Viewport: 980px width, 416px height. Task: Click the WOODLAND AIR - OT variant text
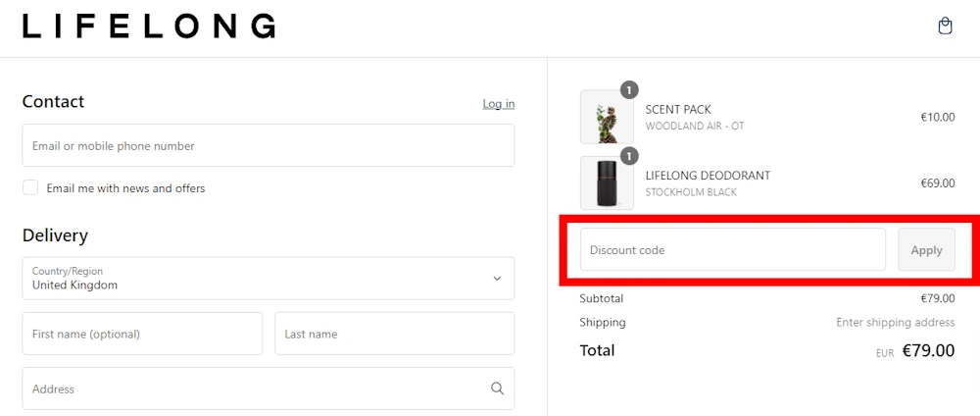click(695, 126)
